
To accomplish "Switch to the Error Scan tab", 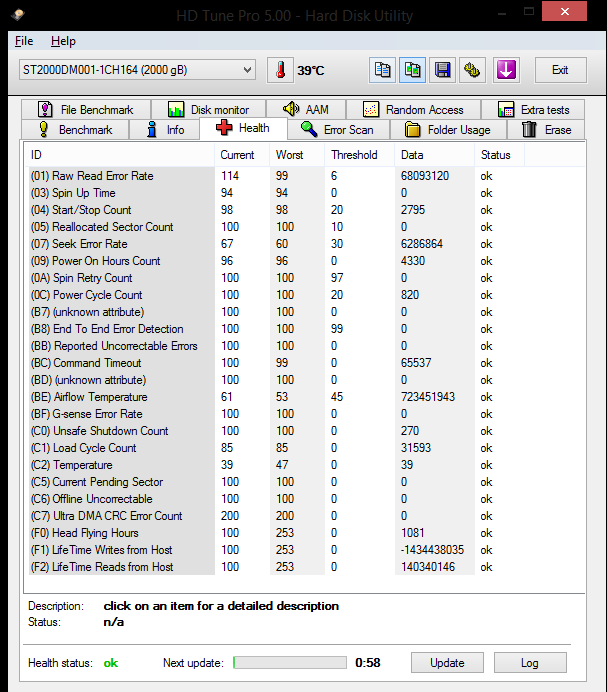I will point(338,130).
